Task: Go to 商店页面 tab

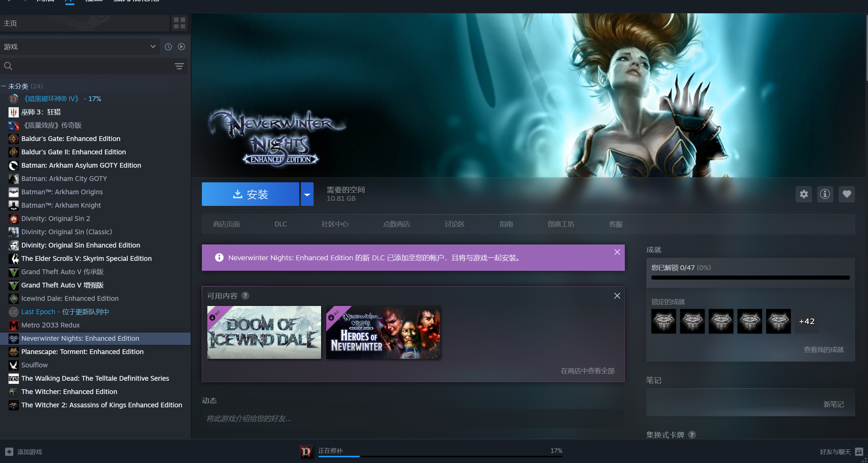Action: [x=226, y=224]
